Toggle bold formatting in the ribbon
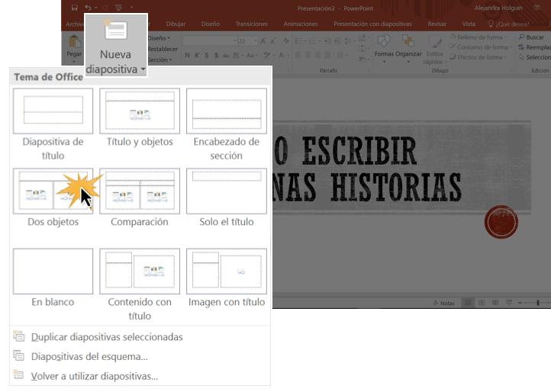 coord(187,55)
